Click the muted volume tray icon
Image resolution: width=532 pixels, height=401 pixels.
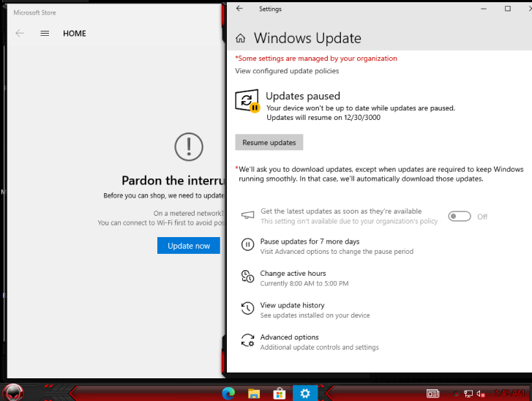pyautogui.click(x=481, y=394)
